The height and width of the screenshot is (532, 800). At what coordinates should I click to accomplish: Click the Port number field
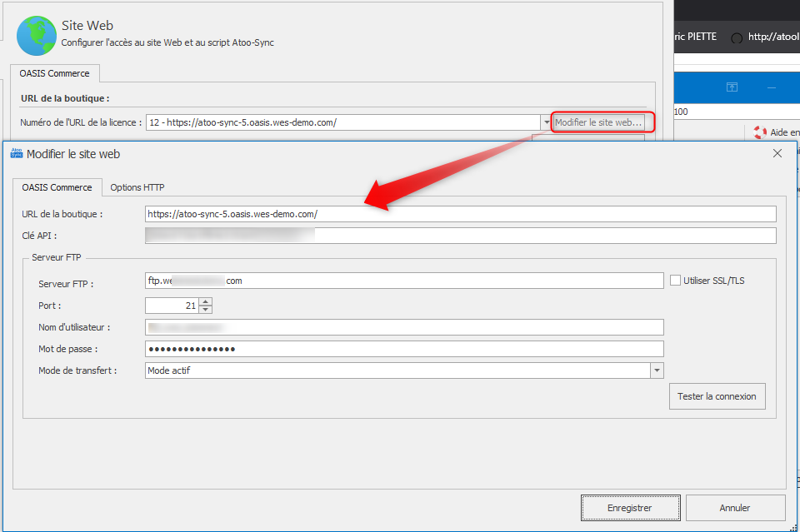172,306
